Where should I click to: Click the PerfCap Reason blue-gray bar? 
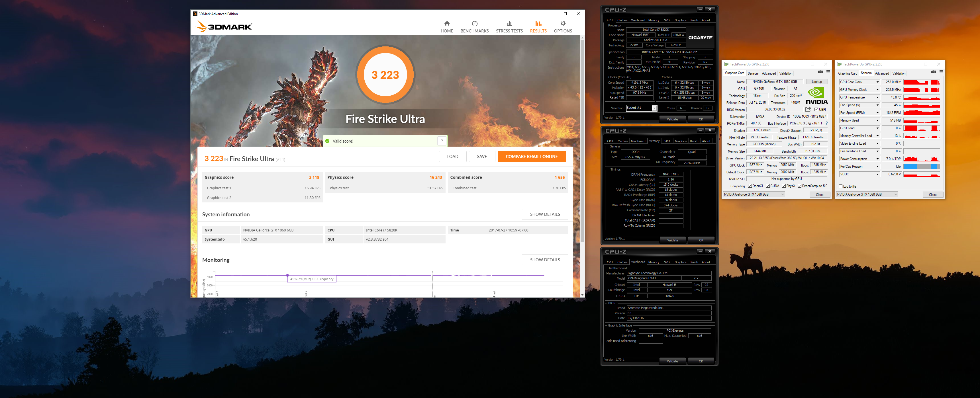(x=921, y=167)
